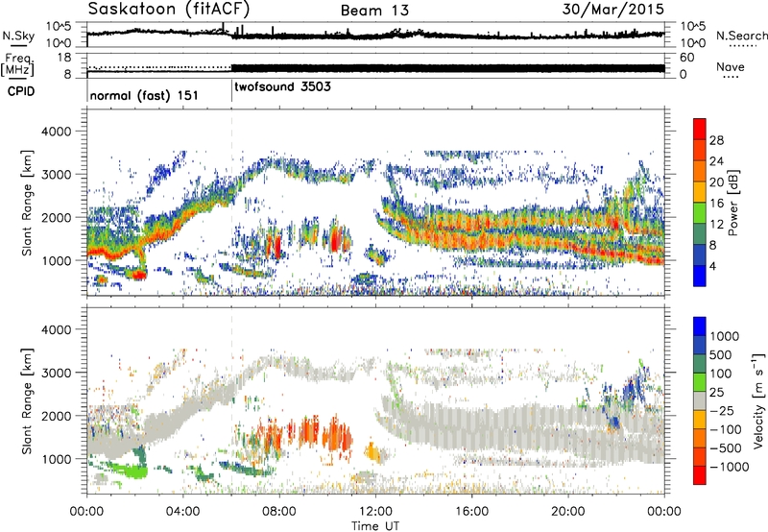Click the 20:00 time axis label
This screenshot has width=768, height=532.
pyautogui.click(x=568, y=512)
